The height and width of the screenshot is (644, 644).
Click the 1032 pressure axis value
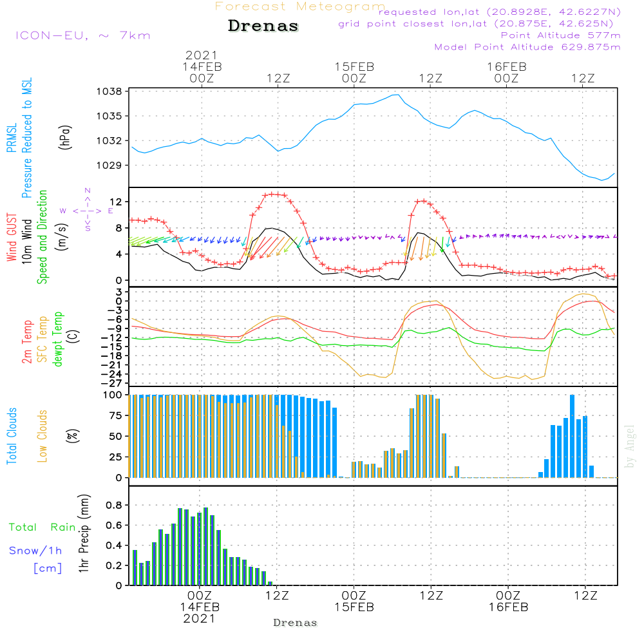(109, 141)
